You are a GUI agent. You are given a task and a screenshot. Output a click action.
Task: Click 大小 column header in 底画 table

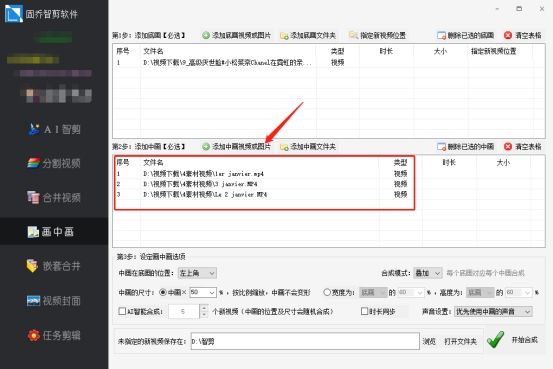coord(440,51)
